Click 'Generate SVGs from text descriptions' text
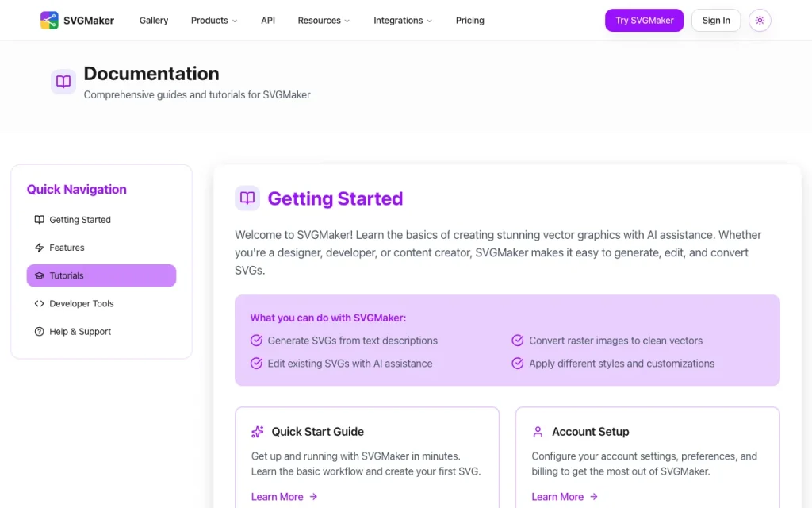The width and height of the screenshot is (812, 508). point(353,341)
